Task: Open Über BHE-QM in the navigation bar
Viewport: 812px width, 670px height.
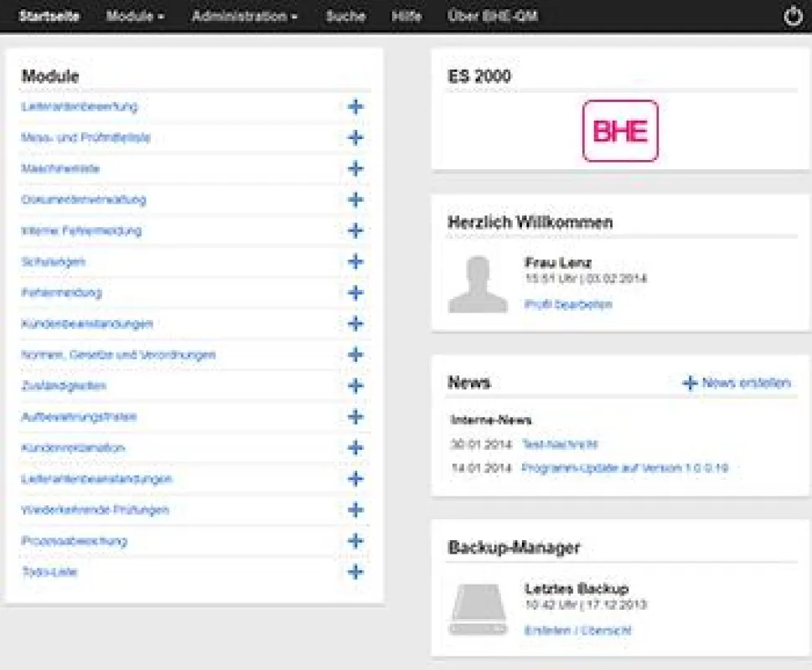Action: [493, 16]
